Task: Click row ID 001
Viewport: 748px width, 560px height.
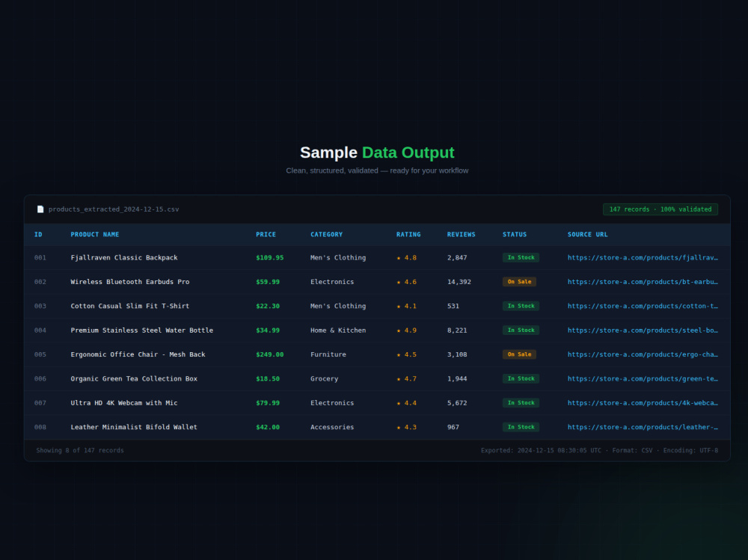Action: tap(40, 258)
